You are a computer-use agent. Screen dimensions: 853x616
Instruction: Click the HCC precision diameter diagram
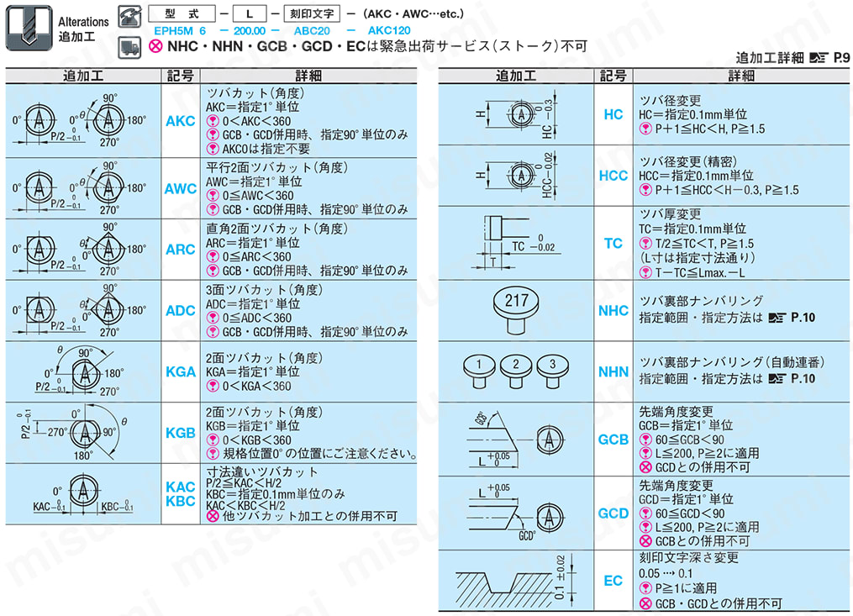coord(515,176)
